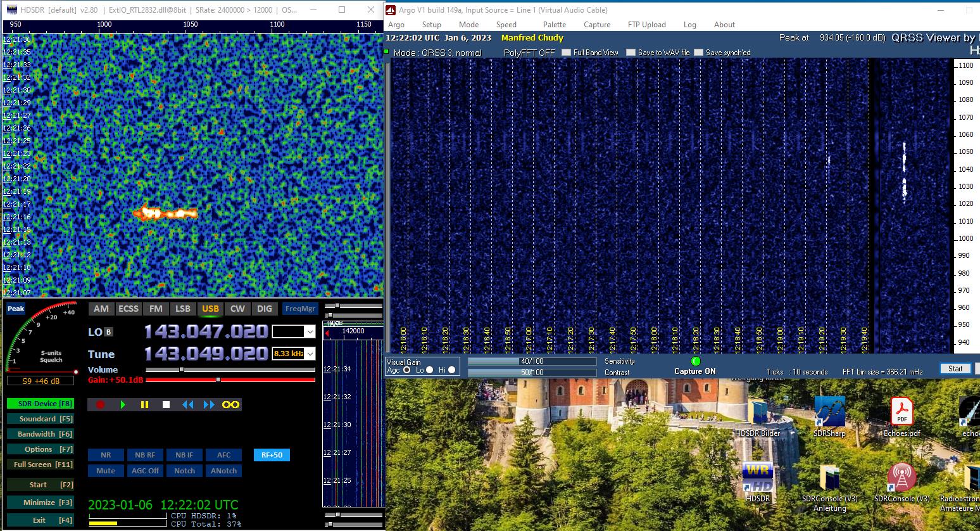This screenshot has width=980, height=531.
Task: Toggle the NB IF noise blanker
Action: tap(184, 455)
